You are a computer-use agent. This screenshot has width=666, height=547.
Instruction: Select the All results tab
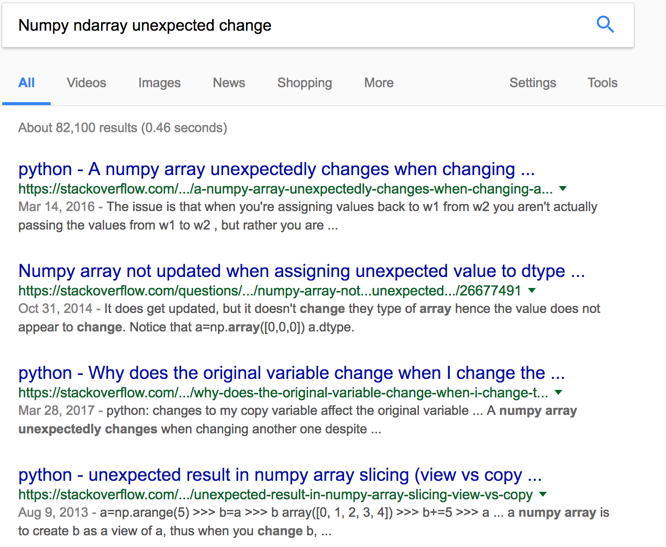(x=27, y=83)
